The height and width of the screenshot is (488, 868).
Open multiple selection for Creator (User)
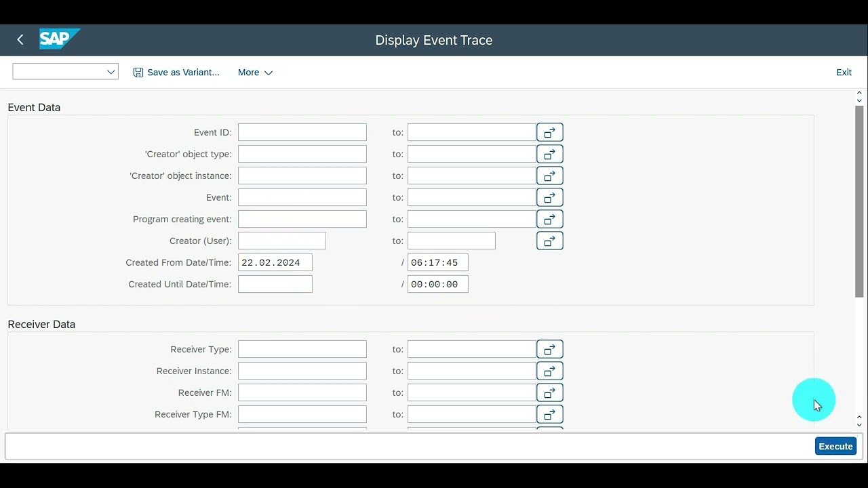tap(550, 241)
